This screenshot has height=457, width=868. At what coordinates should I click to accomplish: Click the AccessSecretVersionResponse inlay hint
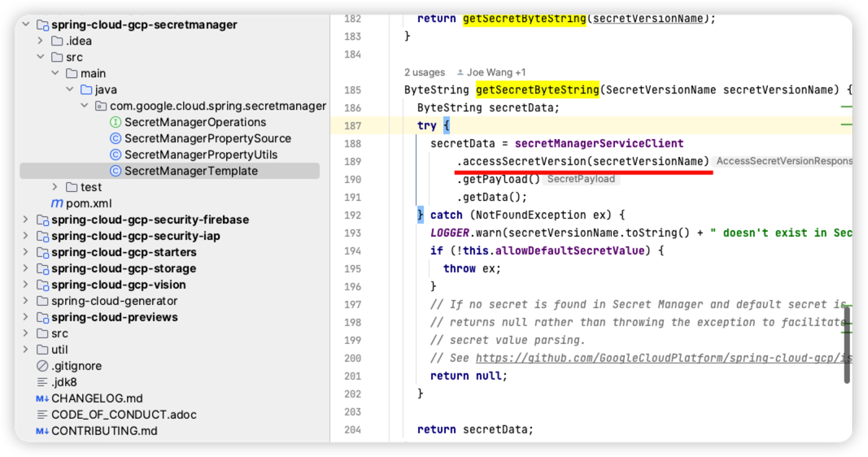tap(783, 161)
